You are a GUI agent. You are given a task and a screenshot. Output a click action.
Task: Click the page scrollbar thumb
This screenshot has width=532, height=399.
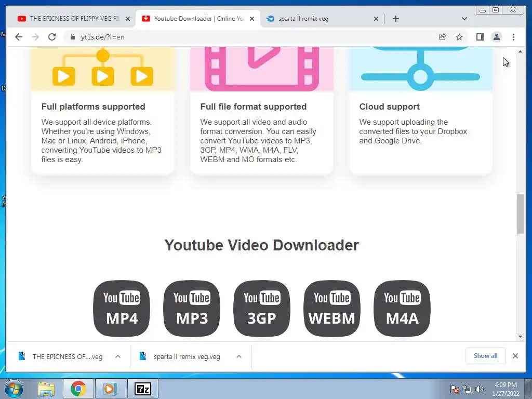click(x=520, y=214)
